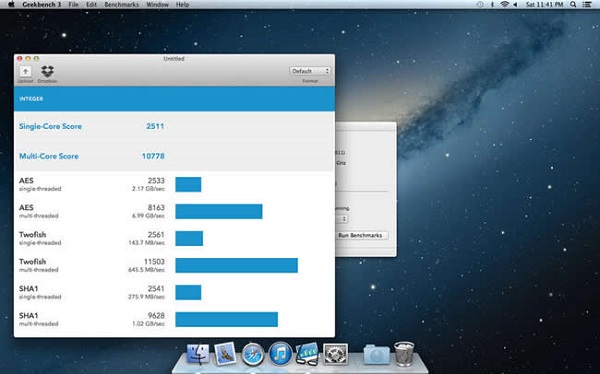Click the AES multi-threaded result bar
The image size is (600, 374).
[219, 211]
